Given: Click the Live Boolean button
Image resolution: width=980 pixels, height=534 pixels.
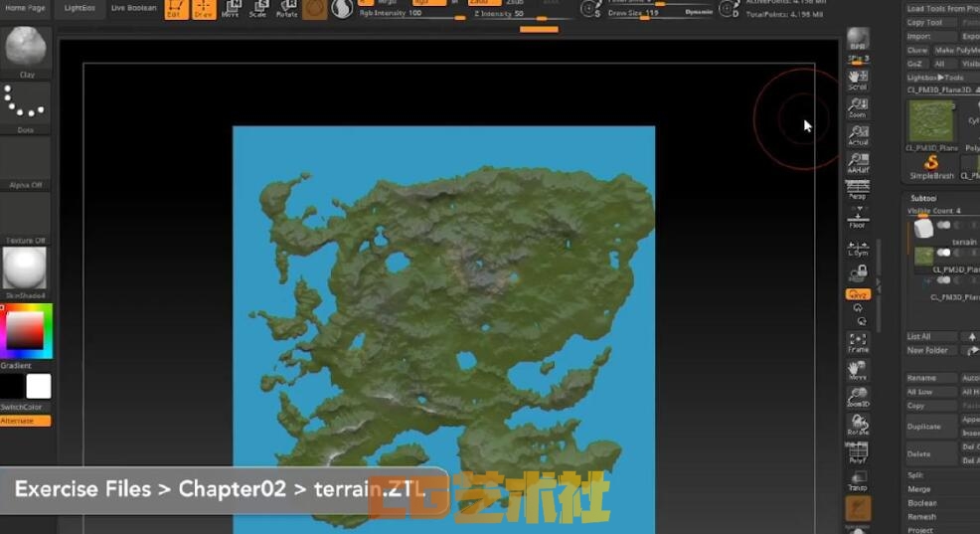Looking at the screenshot, I should (134, 8).
